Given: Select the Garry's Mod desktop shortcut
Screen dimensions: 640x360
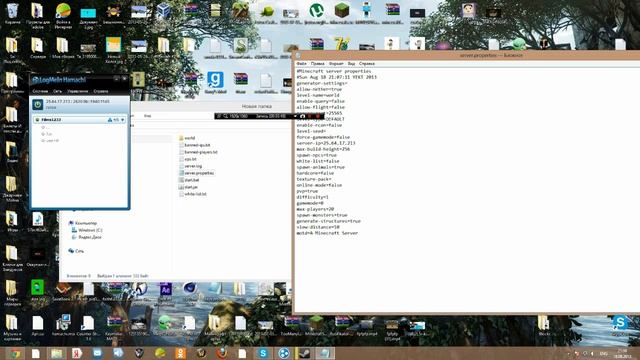Looking at the screenshot, I should (x=215, y=82).
